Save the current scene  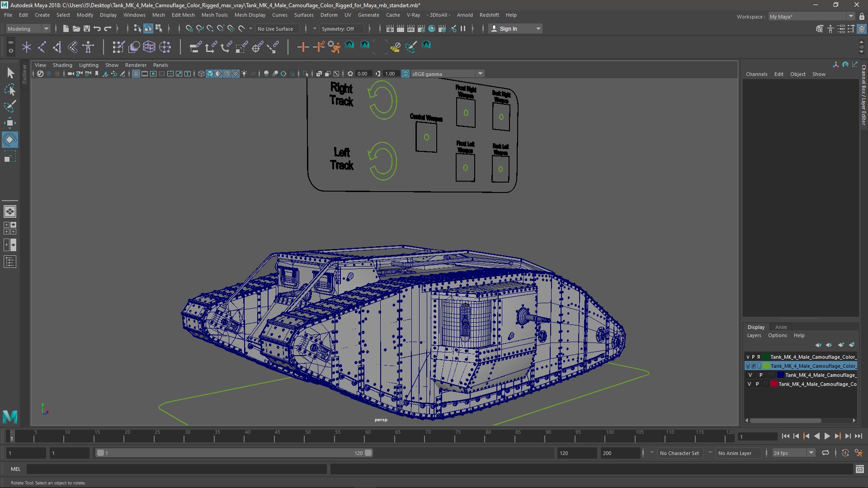(x=86, y=28)
